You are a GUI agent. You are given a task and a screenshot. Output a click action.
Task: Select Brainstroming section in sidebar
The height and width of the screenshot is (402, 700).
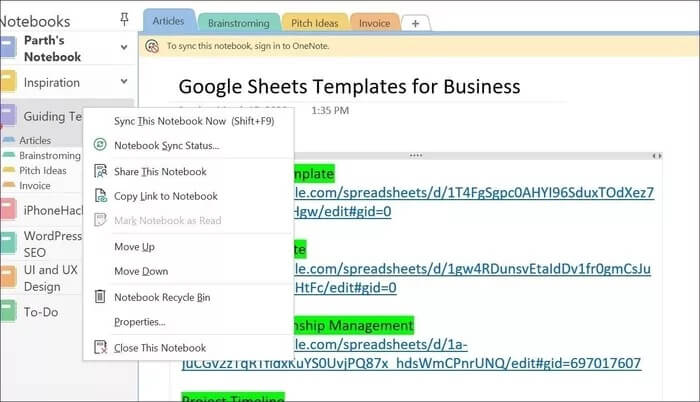(50, 155)
